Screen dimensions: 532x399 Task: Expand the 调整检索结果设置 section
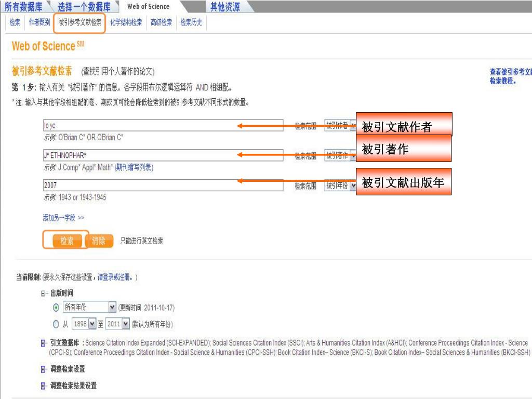pyautogui.click(x=43, y=386)
